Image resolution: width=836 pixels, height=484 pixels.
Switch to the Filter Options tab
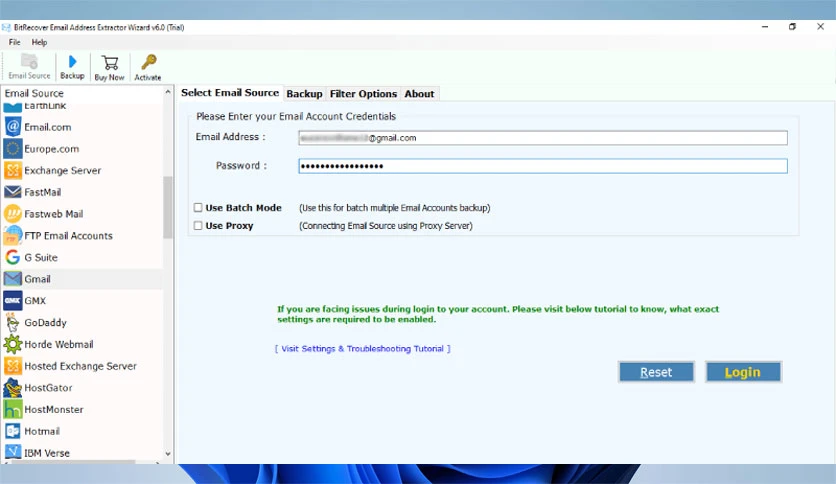[x=363, y=94]
